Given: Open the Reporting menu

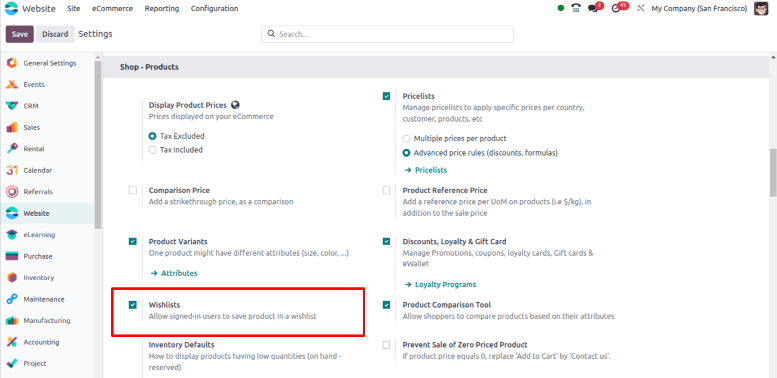Looking at the screenshot, I should pyautogui.click(x=162, y=8).
